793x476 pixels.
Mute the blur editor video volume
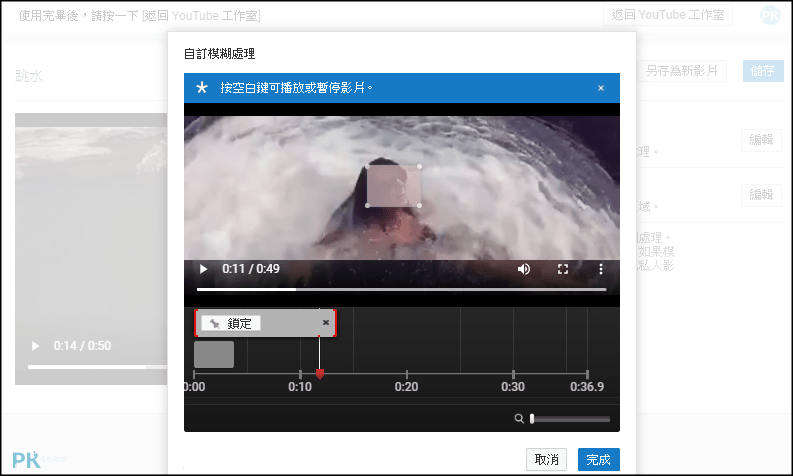point(524,269)
